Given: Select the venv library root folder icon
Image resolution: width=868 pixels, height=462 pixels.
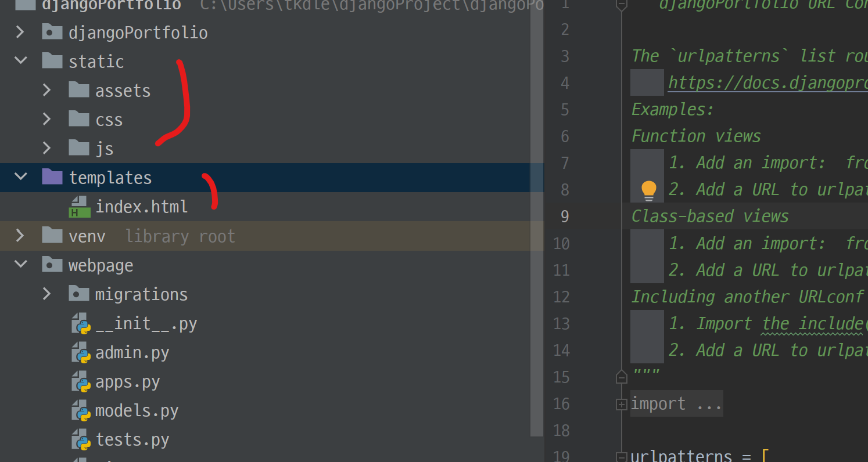Looking at the screenshot, I should tap(52, 236).
